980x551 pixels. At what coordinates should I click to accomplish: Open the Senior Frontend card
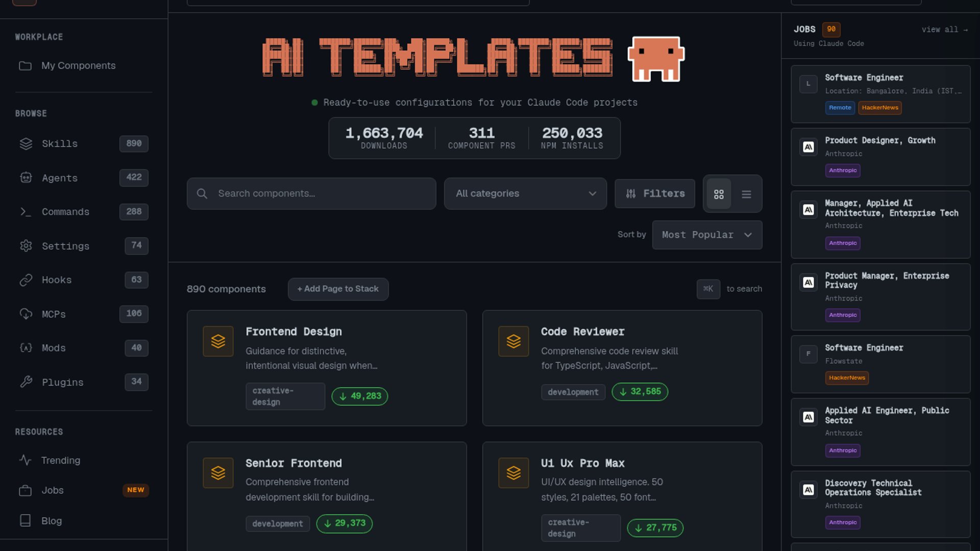pyautogui.click(x=327, y=496)
